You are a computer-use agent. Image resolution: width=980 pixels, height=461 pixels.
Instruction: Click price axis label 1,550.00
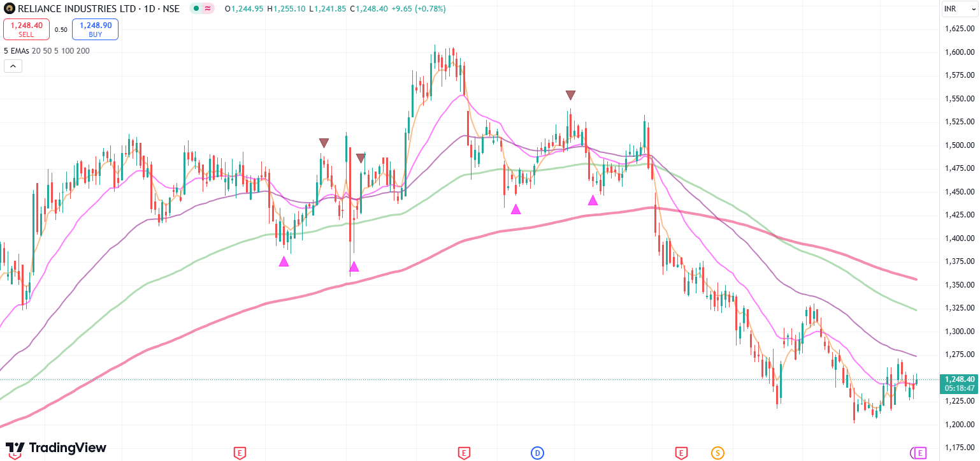pos(958,99)
